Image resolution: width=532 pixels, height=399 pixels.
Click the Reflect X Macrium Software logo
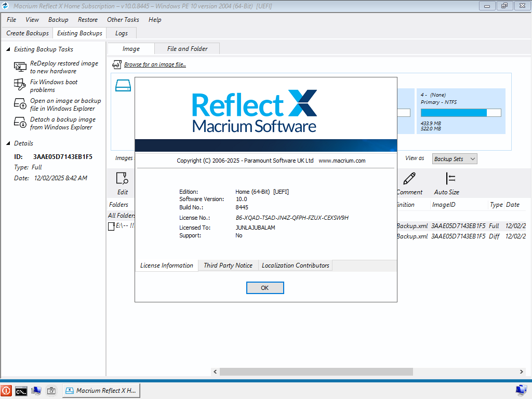[x=255, y=111]
